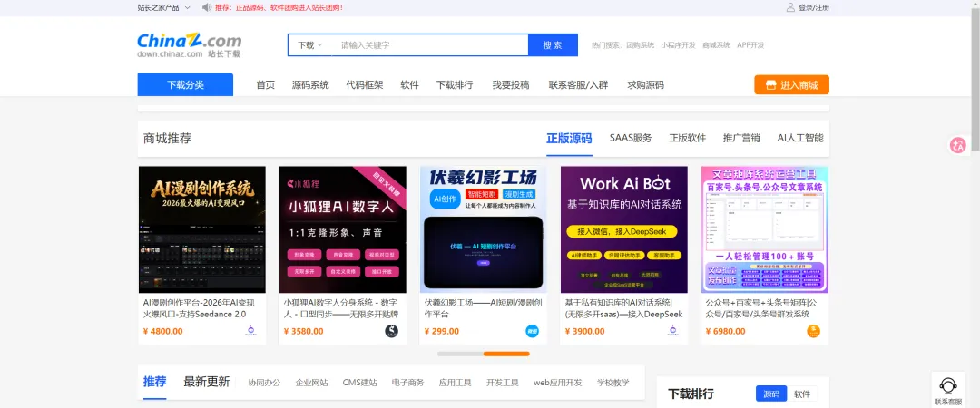
Task: Expand the 站长之家产品 dropdown
Action: (x=163, y=7)
